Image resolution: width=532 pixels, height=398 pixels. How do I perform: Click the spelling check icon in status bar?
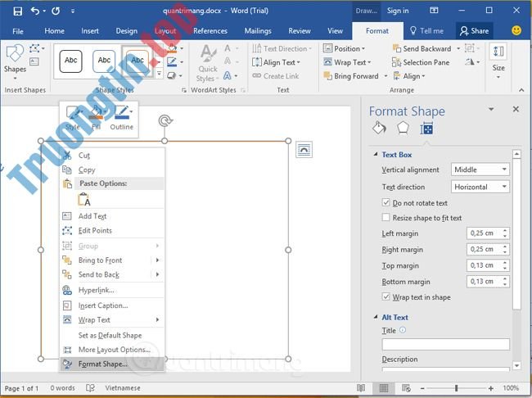tap(90, 388)
